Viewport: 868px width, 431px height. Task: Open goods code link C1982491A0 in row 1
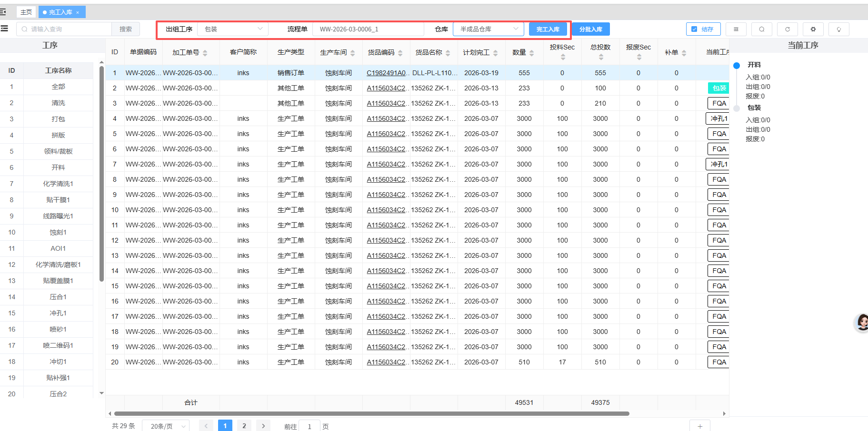[386, 73]
